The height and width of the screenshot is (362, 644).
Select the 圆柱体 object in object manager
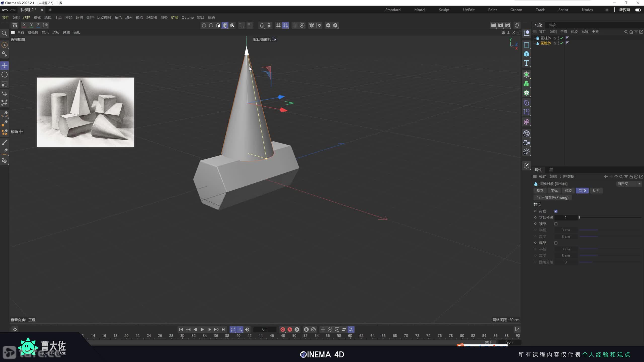coord(545,38)
